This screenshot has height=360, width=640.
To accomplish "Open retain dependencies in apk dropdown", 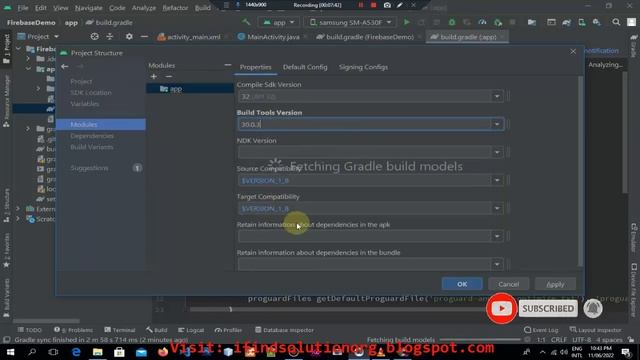I will point(497,236).
